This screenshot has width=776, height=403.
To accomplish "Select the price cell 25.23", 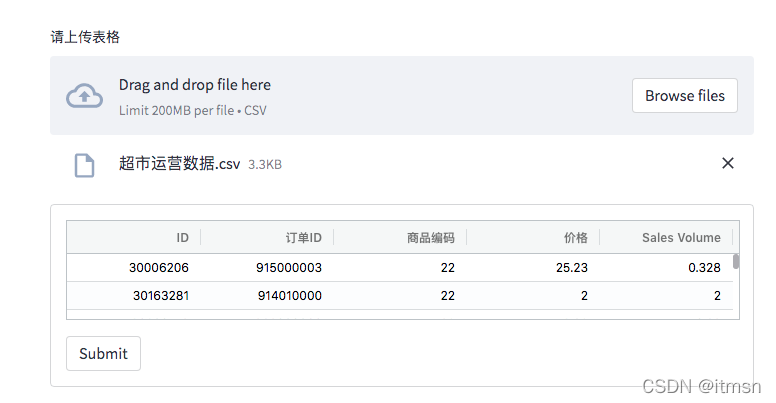I will pyautogui.click(x=533, y=268).
